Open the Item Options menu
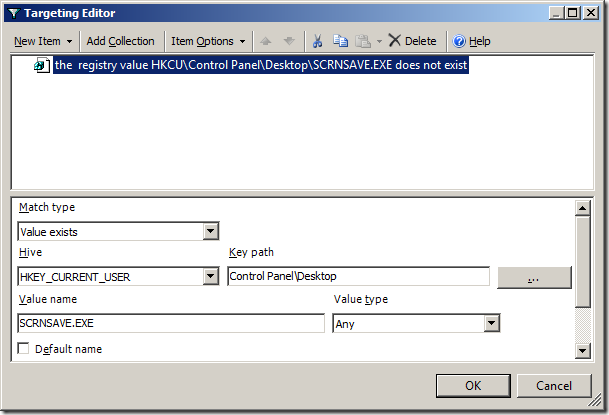609x415 pixels. coord(208,41)
